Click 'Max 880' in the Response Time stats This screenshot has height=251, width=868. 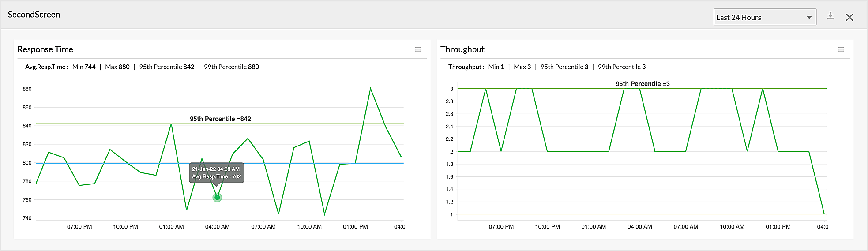click(117, 67)
